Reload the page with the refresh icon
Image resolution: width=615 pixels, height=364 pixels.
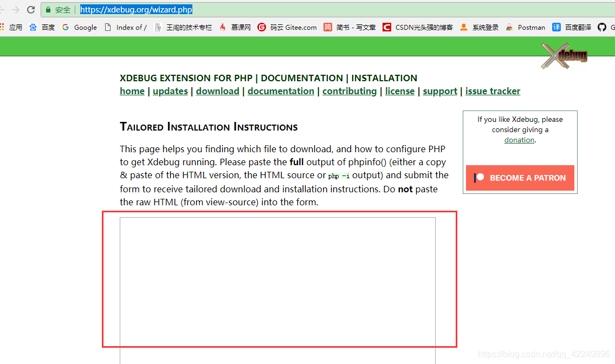coord(30,10)
